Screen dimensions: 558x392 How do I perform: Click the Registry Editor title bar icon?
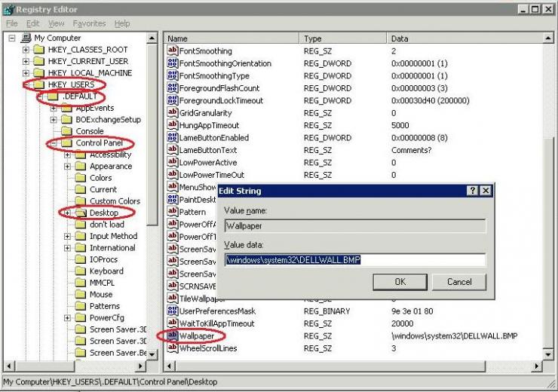(x=8, y=10)
